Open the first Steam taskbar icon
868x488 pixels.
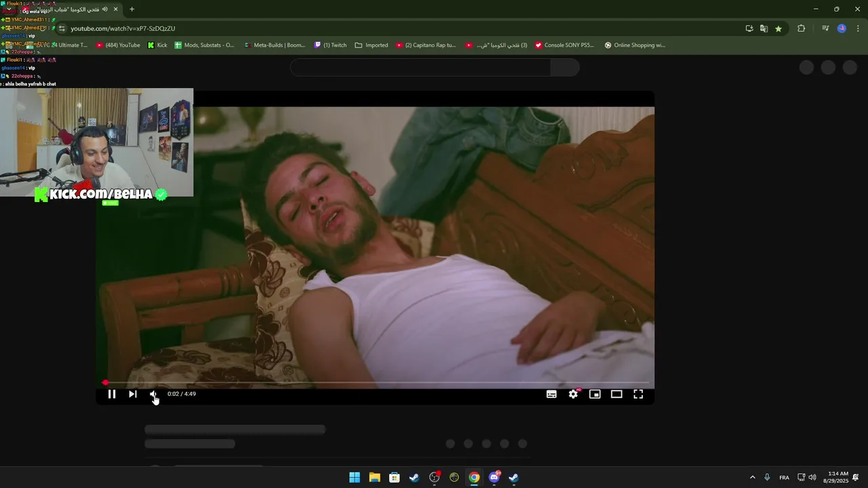(x=414, y=477)
